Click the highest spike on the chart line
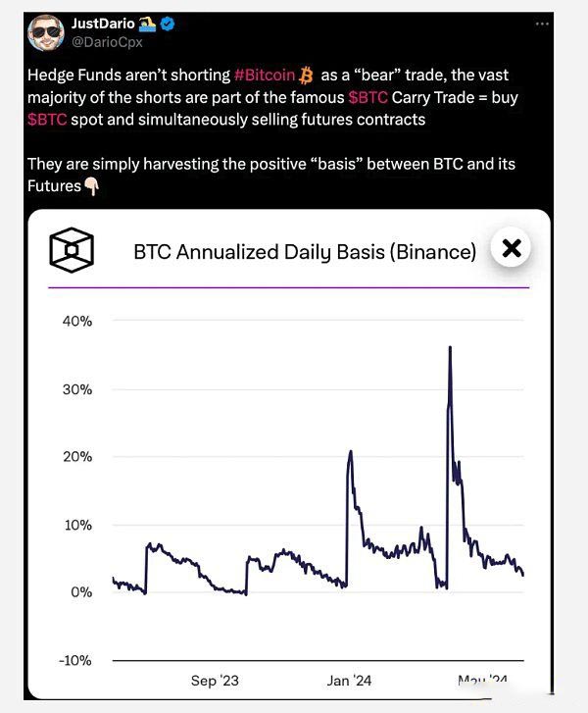 450,347
